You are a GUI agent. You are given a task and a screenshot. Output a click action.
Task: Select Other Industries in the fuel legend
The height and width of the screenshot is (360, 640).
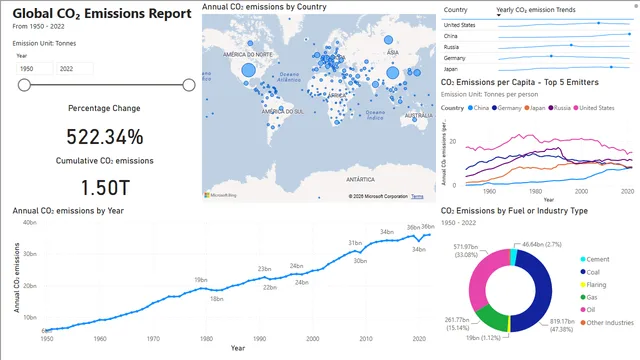click(607, 322)
